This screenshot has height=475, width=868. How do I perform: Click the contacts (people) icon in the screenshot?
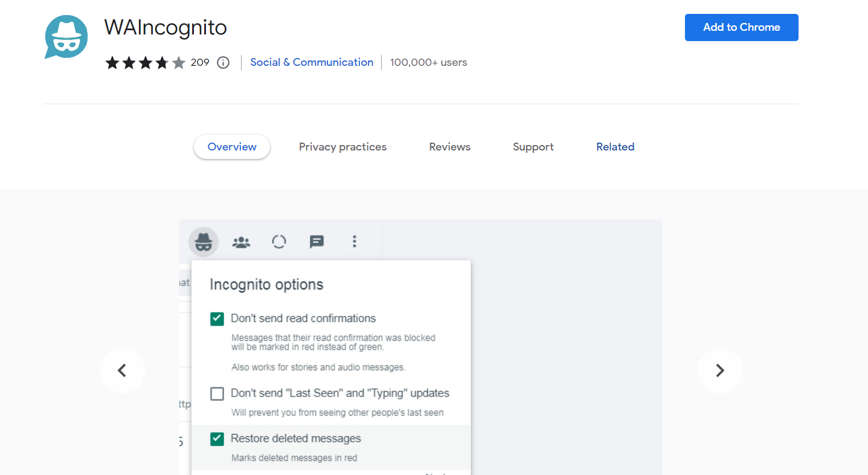[241, 241]
